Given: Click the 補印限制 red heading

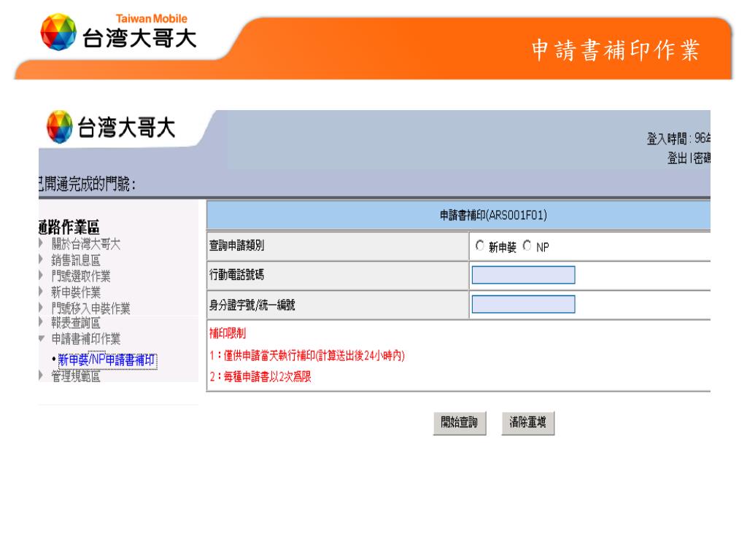Looking at the screenshot, I should click(228, 333).
